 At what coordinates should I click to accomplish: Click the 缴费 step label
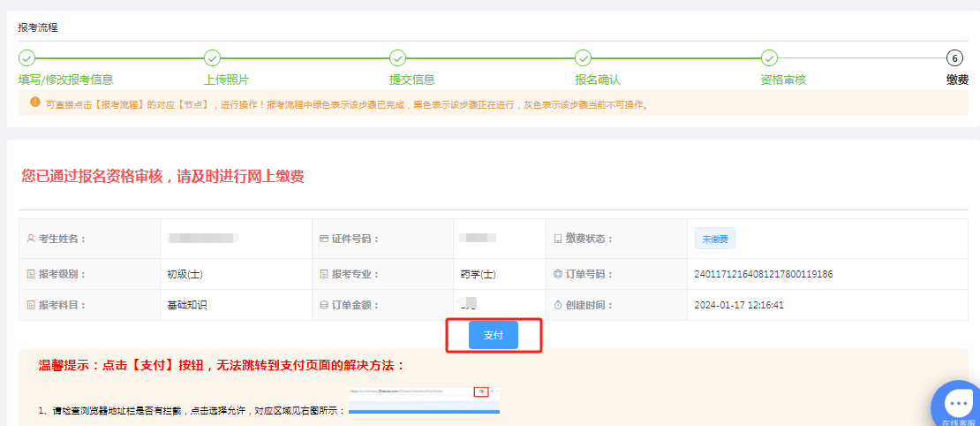click(957, 80)
